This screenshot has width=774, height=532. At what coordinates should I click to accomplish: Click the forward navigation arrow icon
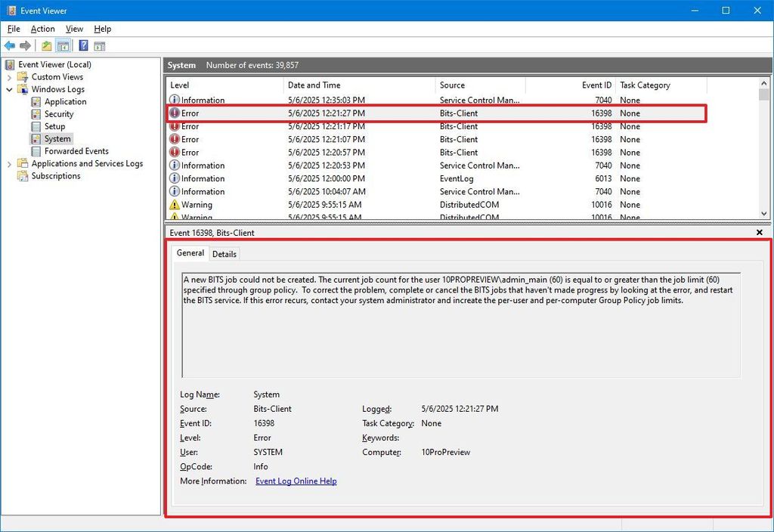(25, 45)
